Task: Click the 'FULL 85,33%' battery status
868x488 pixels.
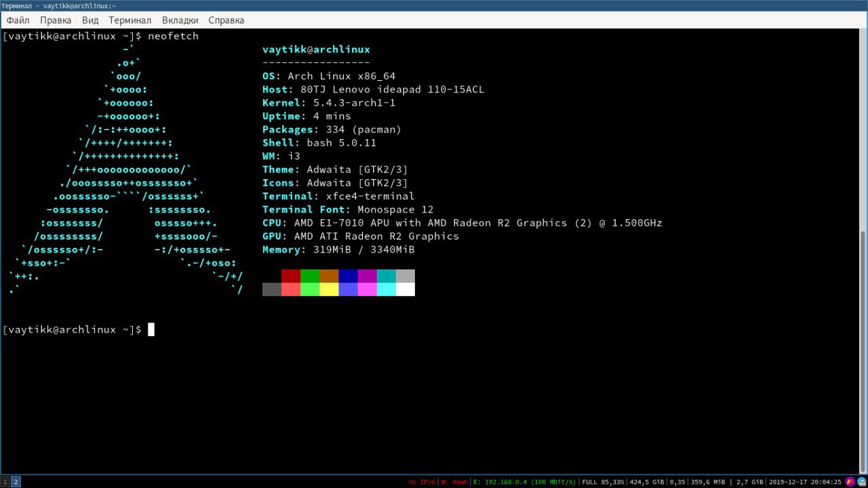Action: click(x=603, y=482)
